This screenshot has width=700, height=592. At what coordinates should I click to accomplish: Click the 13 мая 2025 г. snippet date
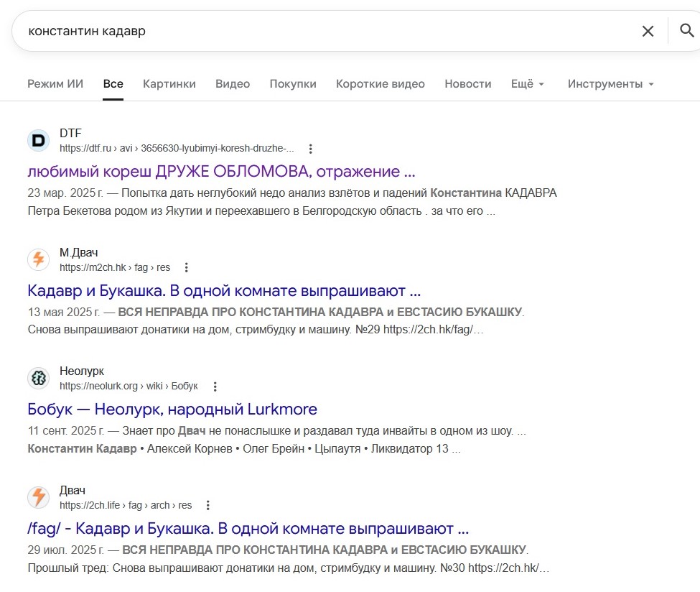coord(63,312)
